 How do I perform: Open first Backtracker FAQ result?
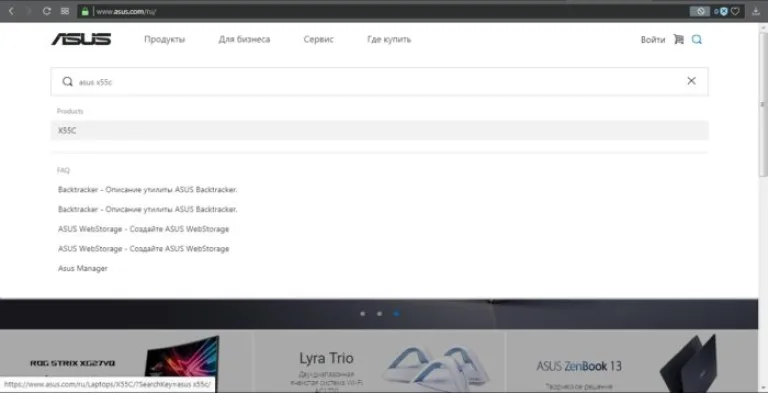coord(147,190)
